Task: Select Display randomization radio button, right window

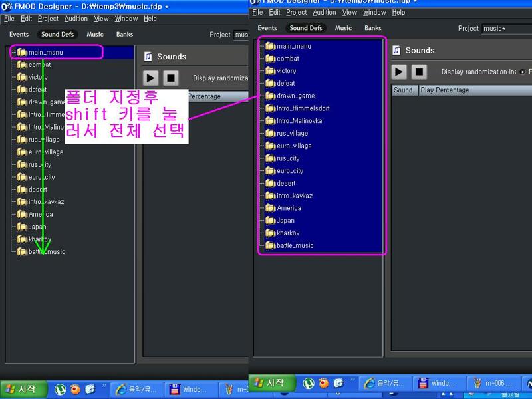Action: [523, 72]
